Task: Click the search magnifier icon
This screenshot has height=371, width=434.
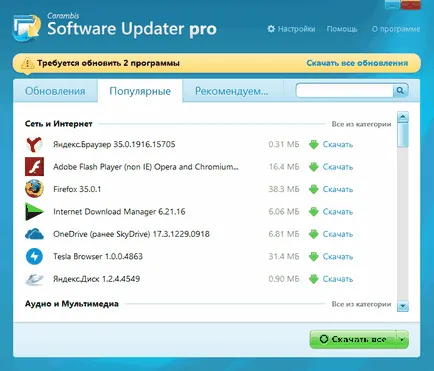Action: click(400, 90)
